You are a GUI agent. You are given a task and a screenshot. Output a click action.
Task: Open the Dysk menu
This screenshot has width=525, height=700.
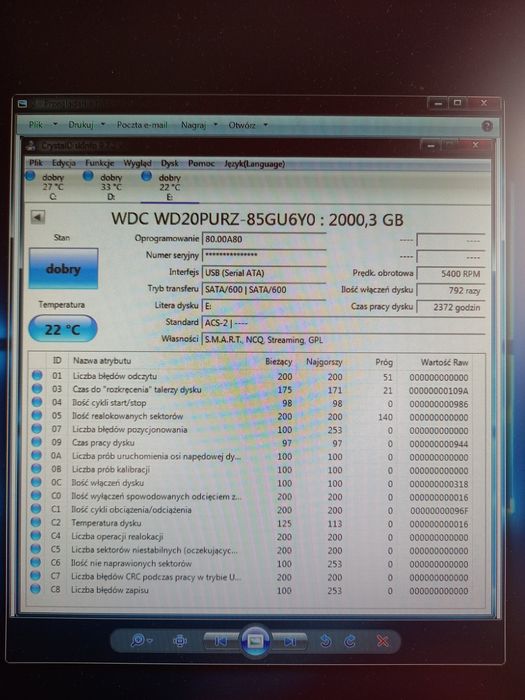coord(170,163)
